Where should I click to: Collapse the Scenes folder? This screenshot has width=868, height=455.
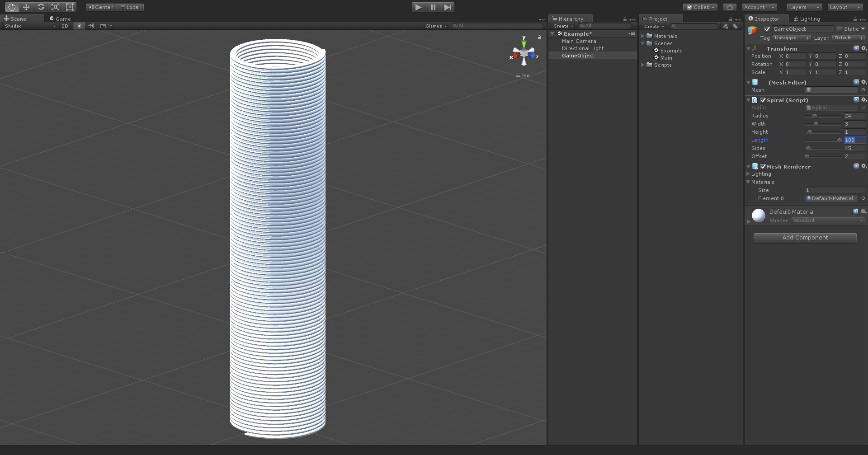[x=643, y=43]
